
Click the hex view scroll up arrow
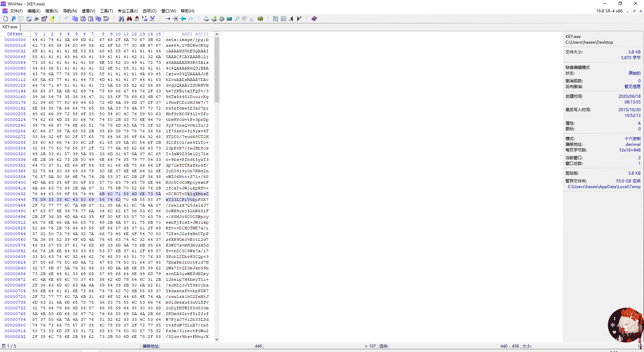click(x=217, y=34)
